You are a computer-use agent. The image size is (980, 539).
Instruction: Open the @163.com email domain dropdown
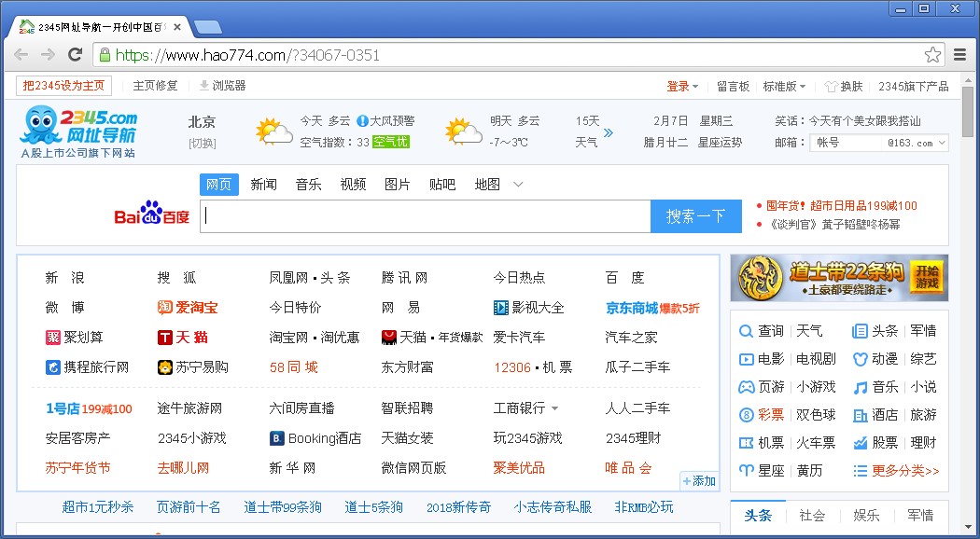[x=941, y=143]
